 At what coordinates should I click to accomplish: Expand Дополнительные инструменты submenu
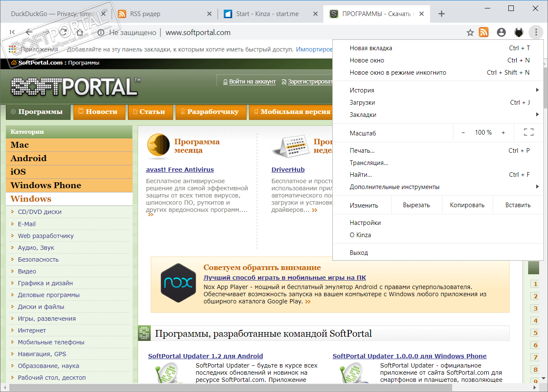click(x=438, y=187)
